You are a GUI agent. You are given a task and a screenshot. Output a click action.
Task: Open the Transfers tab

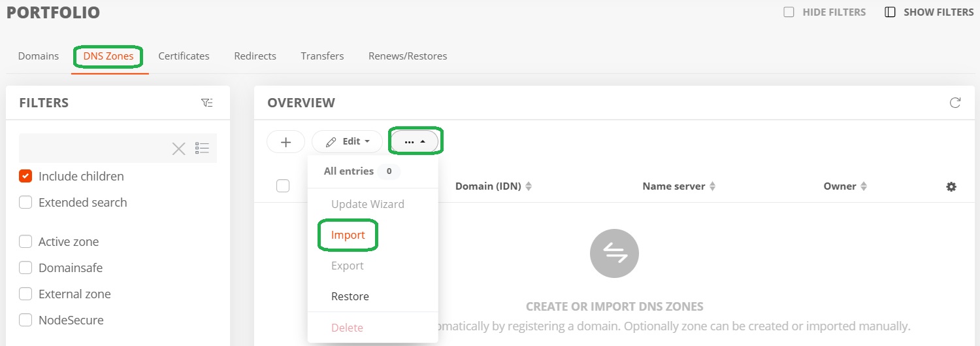[x=322, y=56]
